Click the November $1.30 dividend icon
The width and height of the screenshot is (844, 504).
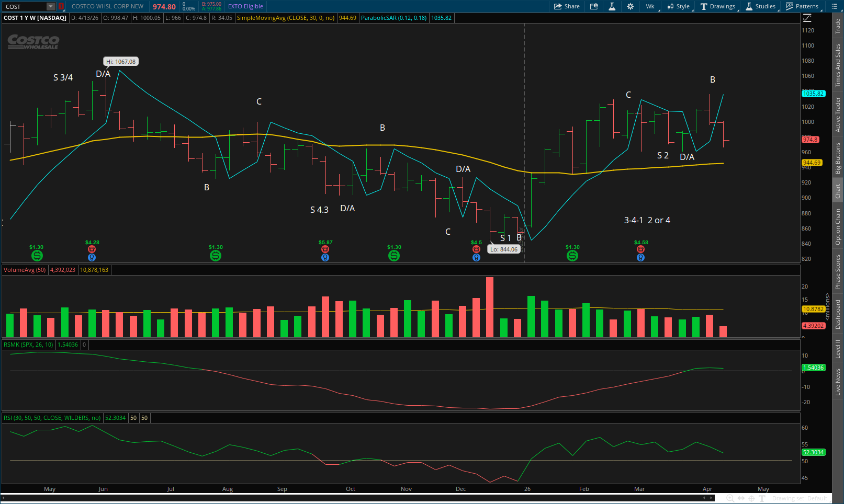(x=394, y=256)
